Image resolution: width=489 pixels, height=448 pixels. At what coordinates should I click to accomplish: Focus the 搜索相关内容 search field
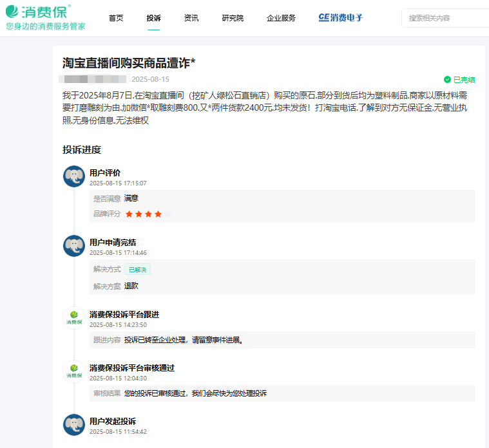click(x=445, y=18)
